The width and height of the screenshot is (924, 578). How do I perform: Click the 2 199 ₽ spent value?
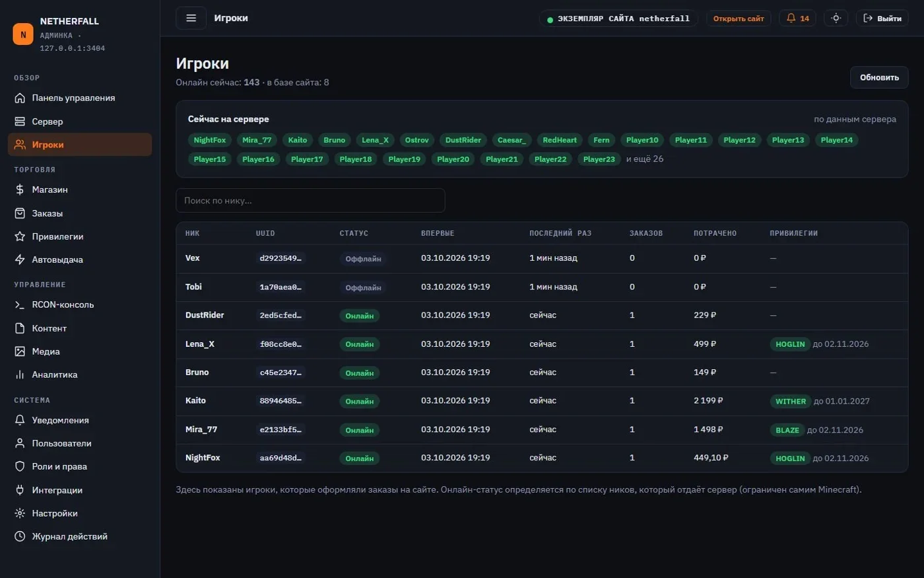click(708, 401)
